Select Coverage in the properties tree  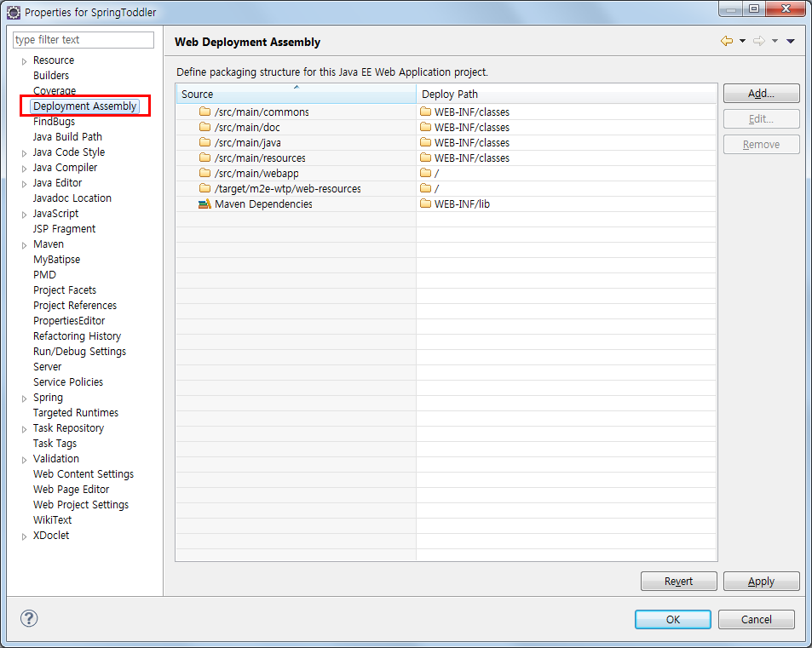coord(55,90)
